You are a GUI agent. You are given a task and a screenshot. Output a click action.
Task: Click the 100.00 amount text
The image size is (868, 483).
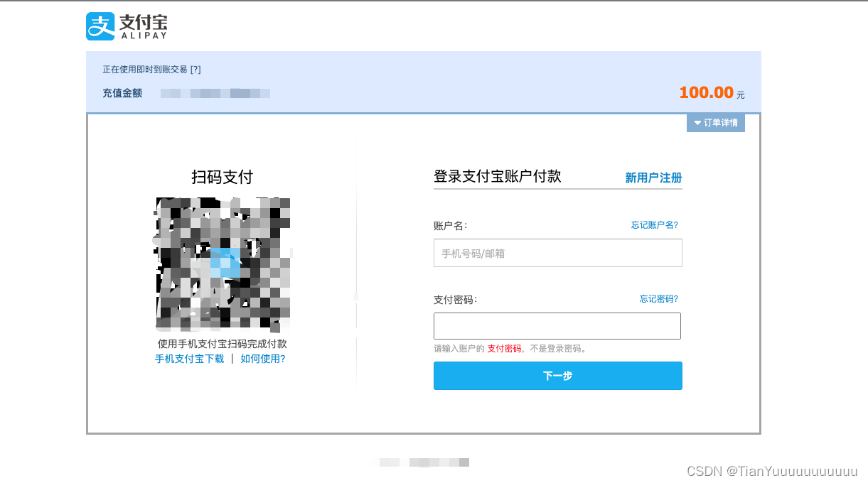pos(706,92)
